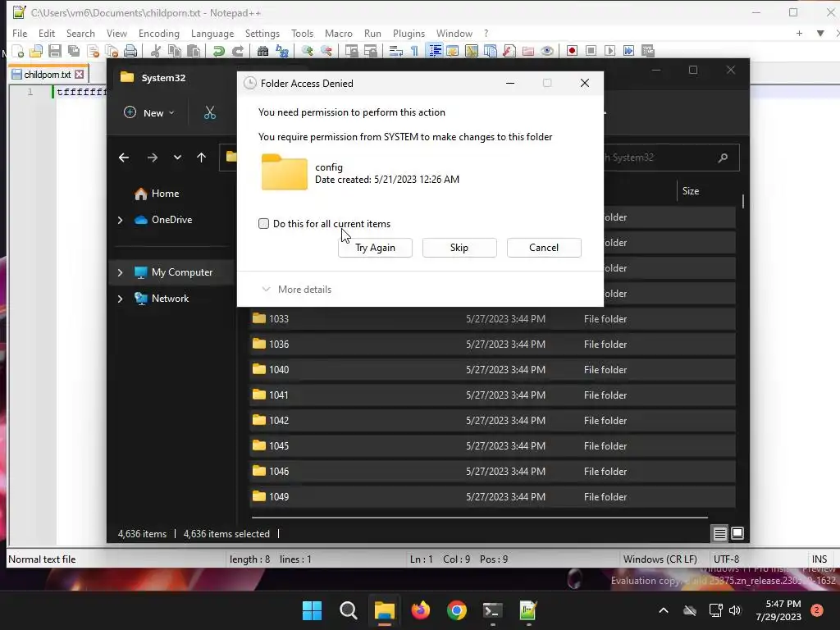Open Firefox from the taskbar
The height and width of the screenshot is (630, 840).
point(421,610)
